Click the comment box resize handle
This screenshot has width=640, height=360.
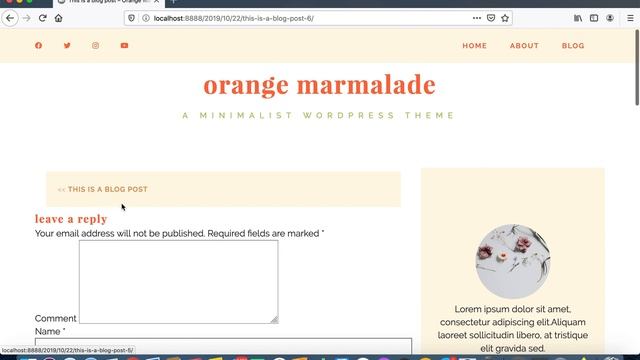click(x=274, y=320)
